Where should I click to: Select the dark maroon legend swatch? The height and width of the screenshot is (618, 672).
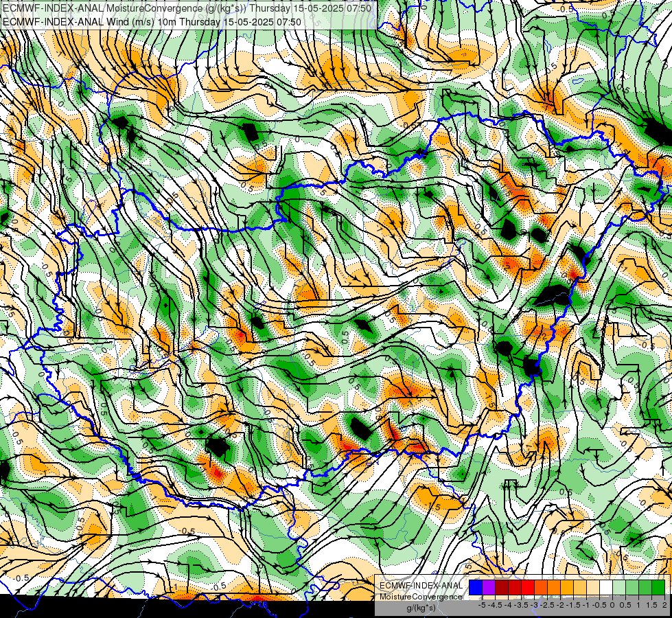tap(502, 587)
